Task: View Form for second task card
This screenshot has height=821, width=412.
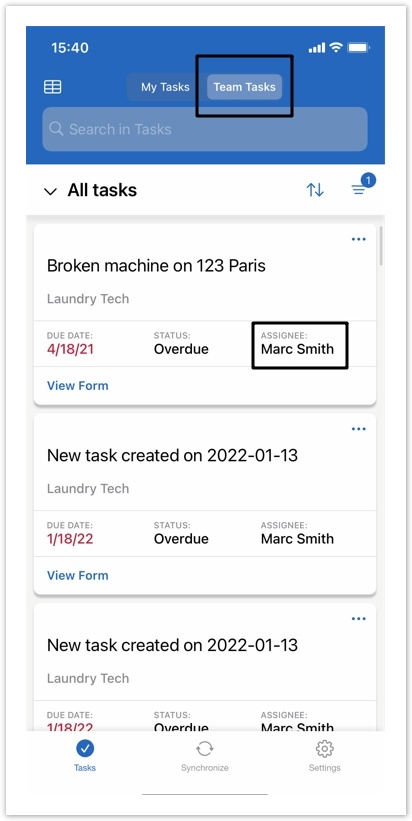Action: [77, 575]
